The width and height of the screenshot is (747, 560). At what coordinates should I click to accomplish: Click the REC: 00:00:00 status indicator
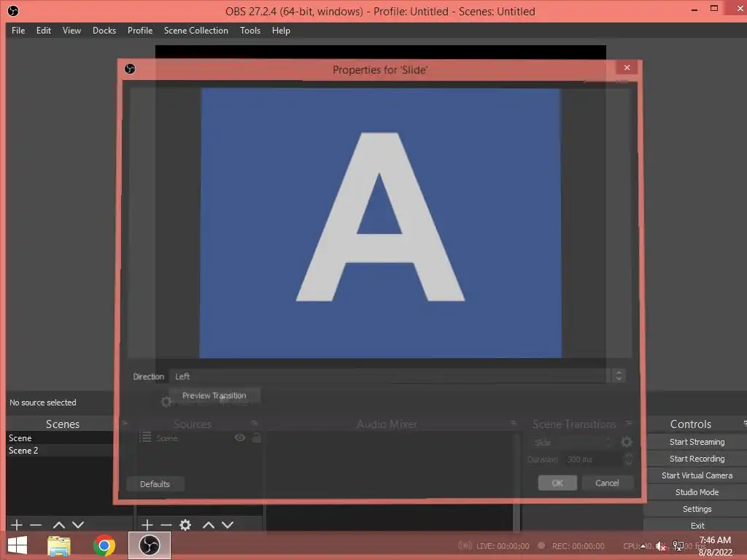571,546
